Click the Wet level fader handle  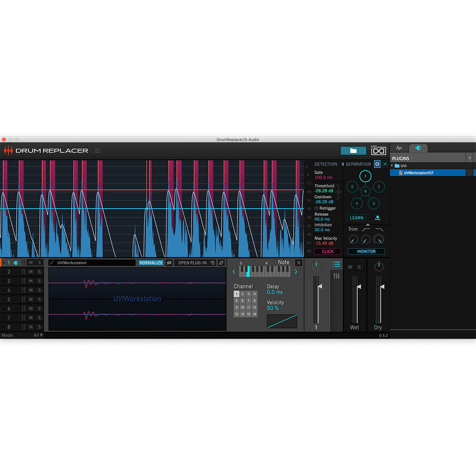[357, 287]
